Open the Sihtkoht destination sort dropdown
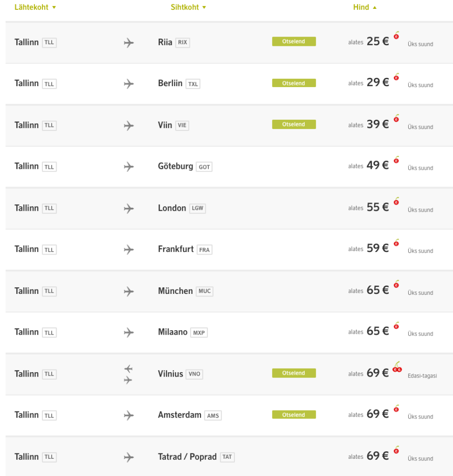453x476 pixels. pyautogui.click(x=188, y=8)
